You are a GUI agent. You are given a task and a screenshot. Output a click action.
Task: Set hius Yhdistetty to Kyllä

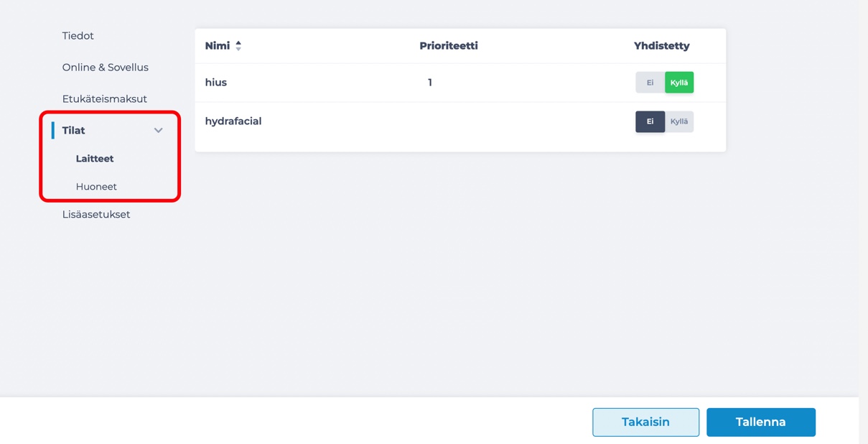point(679,83)
